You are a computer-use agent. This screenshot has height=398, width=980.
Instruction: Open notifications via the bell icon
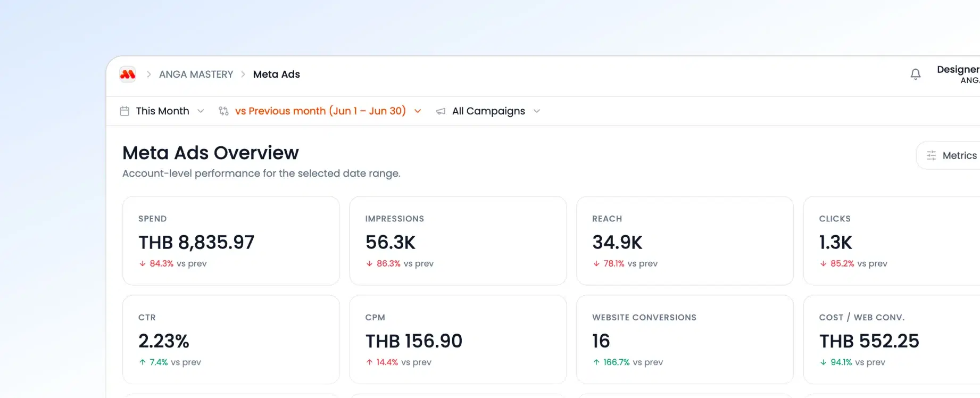(915, 74)
